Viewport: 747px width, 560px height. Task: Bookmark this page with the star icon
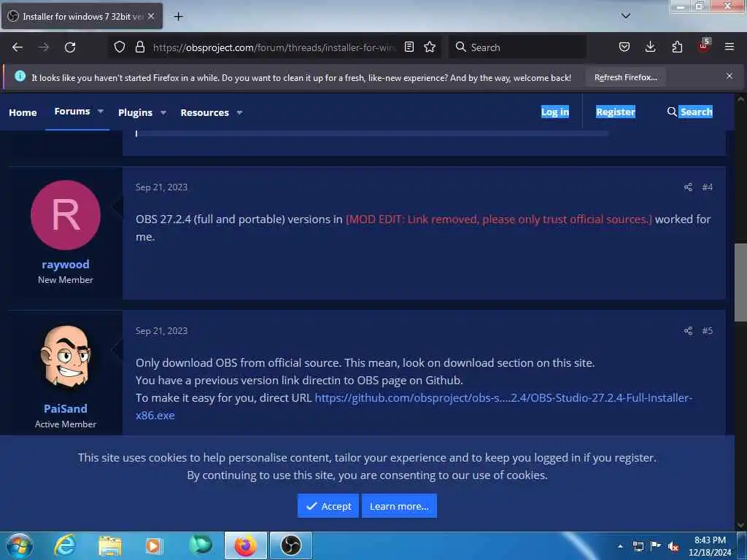tap(430, 47)
